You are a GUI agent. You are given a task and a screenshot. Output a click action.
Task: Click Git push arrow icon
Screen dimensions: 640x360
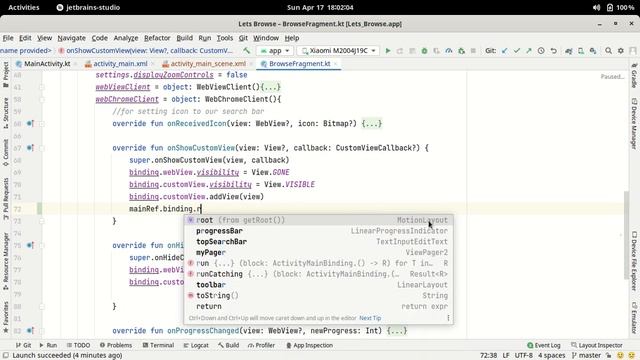tap(529, 51)
